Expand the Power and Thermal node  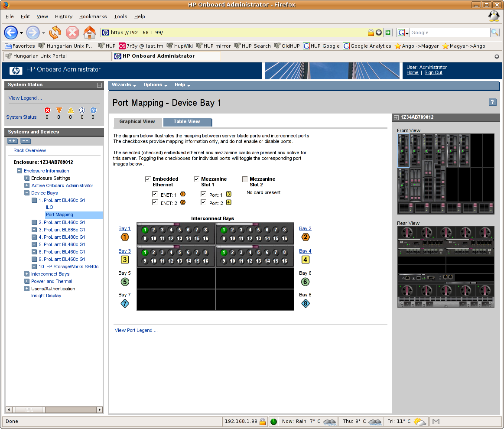(27, 281)
